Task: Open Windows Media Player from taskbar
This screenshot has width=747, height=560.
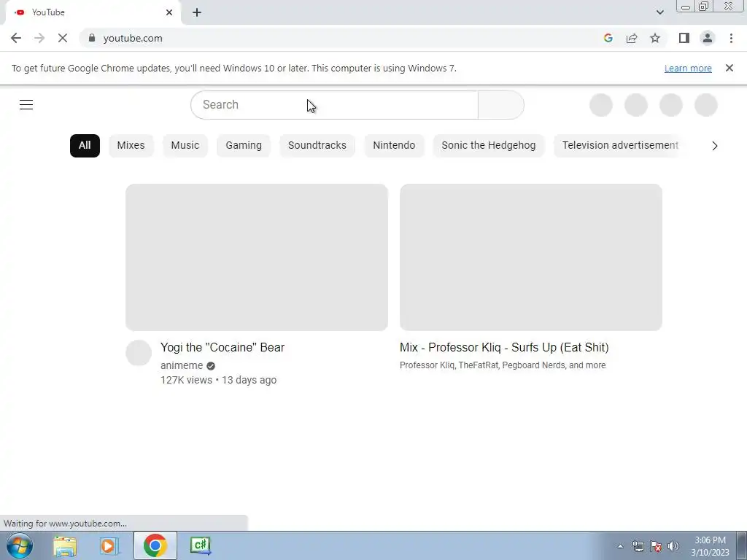Action: pos(109,545)
